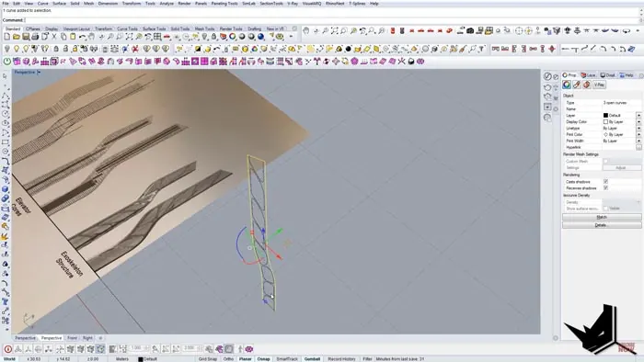Viewport: 644px width, 362px height.
Task: Click the black Default layer color swatch
Action: 605,116
